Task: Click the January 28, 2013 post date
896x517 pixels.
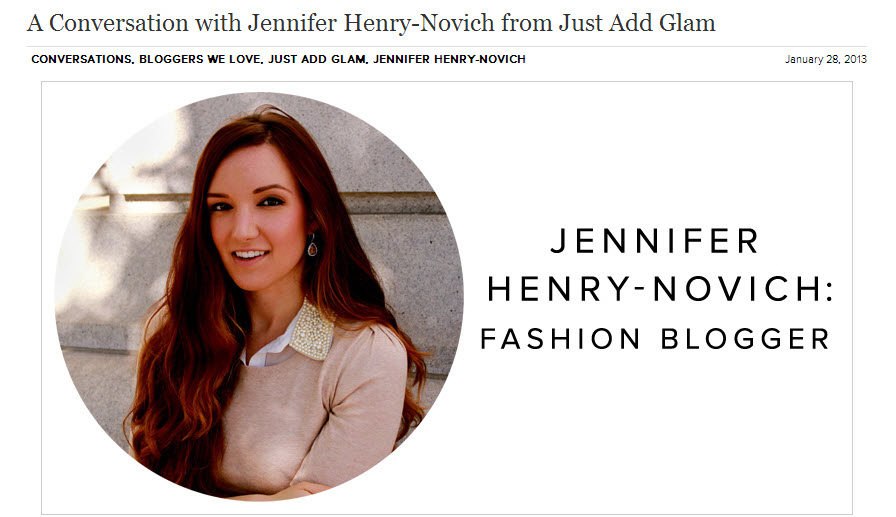Action: [x=826, y=59]
